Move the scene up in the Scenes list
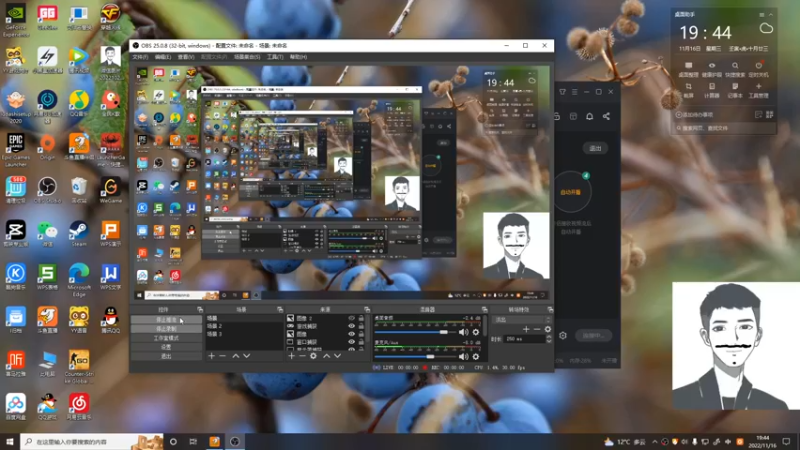The width and height of the screenshot is (800, 450). point(236,356)
